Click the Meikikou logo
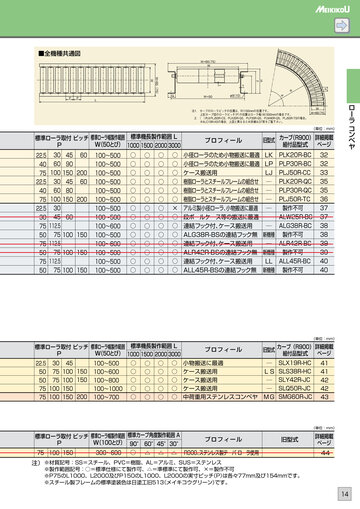Image resolution: width=360 pixels, height=509 pixels. coord(332,10)
